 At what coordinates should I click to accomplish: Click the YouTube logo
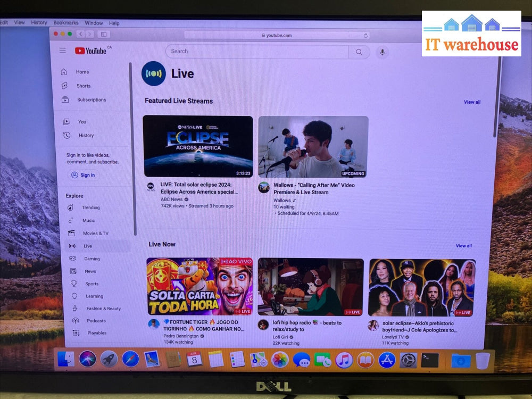(91, 51)
